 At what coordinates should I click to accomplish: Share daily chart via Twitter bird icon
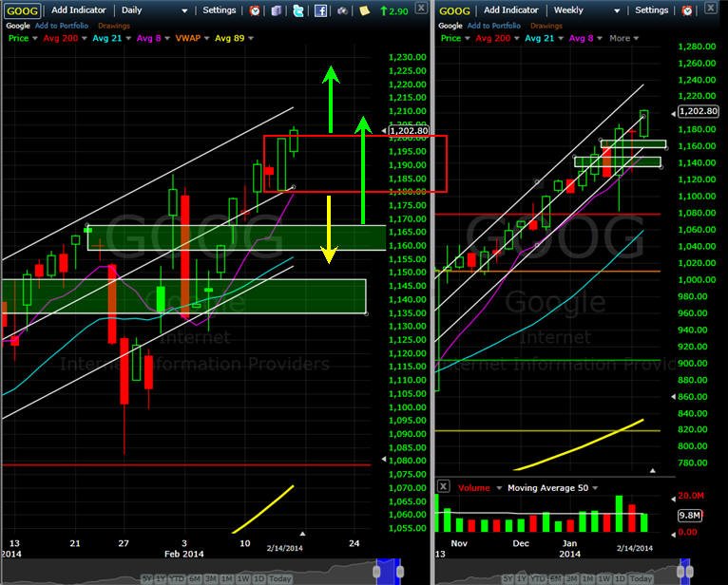pos(298,10)
